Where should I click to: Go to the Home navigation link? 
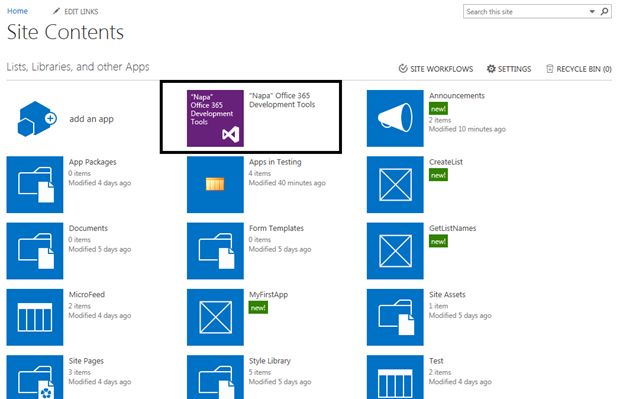click(17, 11)
